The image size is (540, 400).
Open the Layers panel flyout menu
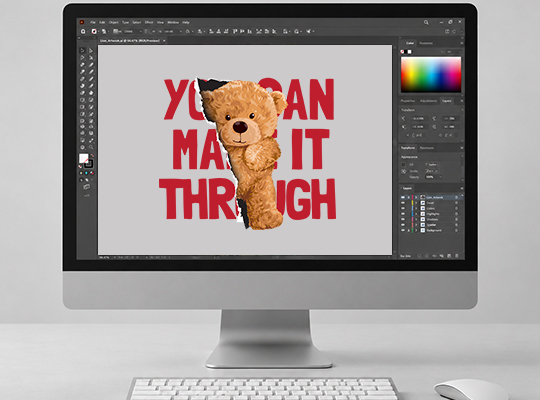461,188
